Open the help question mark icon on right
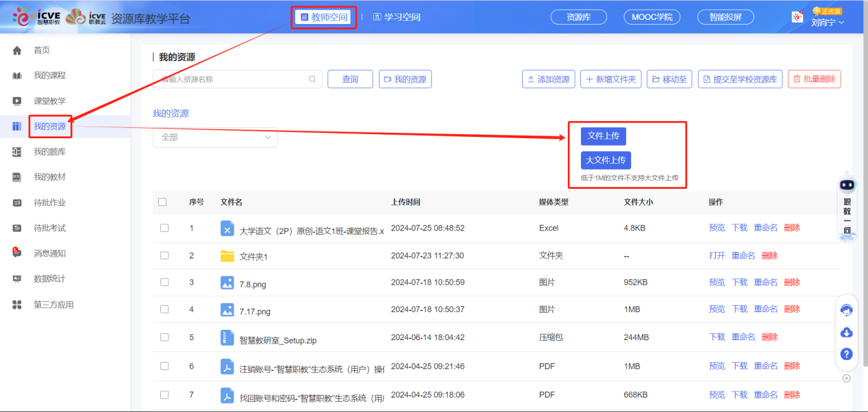 (x=847, y=355)
